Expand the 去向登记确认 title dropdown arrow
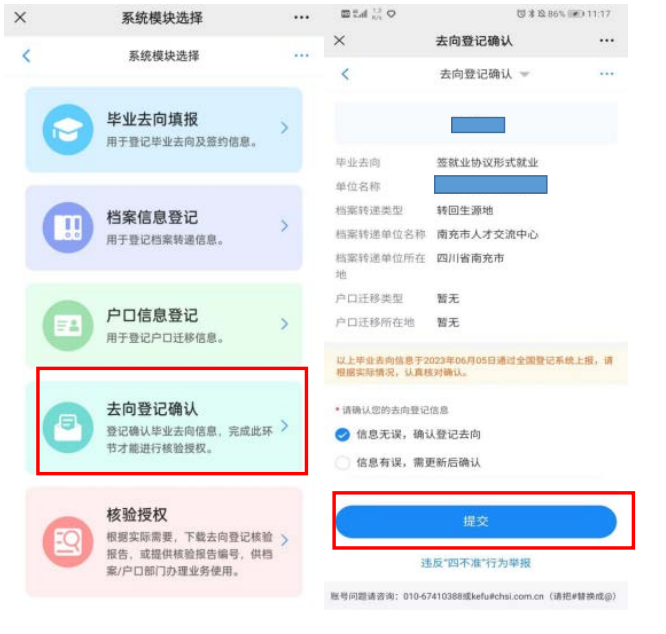Image resolution: width=666 pixels, height=634 pixels. [x=525, y=74]
